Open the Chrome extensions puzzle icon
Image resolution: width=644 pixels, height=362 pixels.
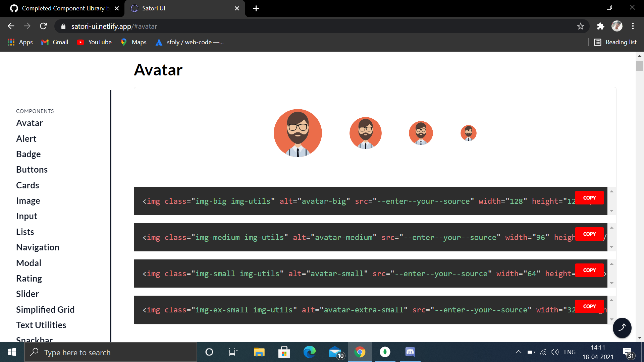[x=600, y=26]
